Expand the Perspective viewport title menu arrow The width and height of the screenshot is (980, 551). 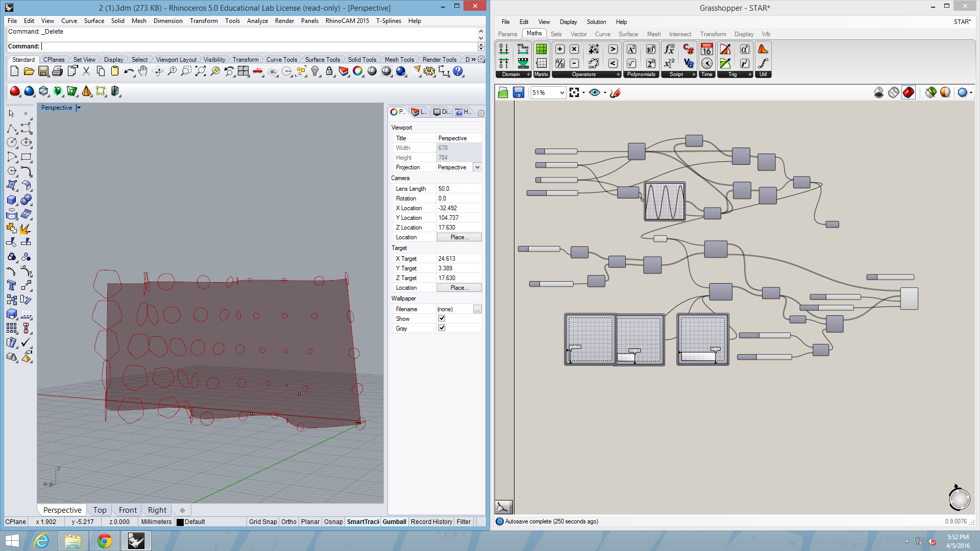pyautogui.click(x=79, y=108)
